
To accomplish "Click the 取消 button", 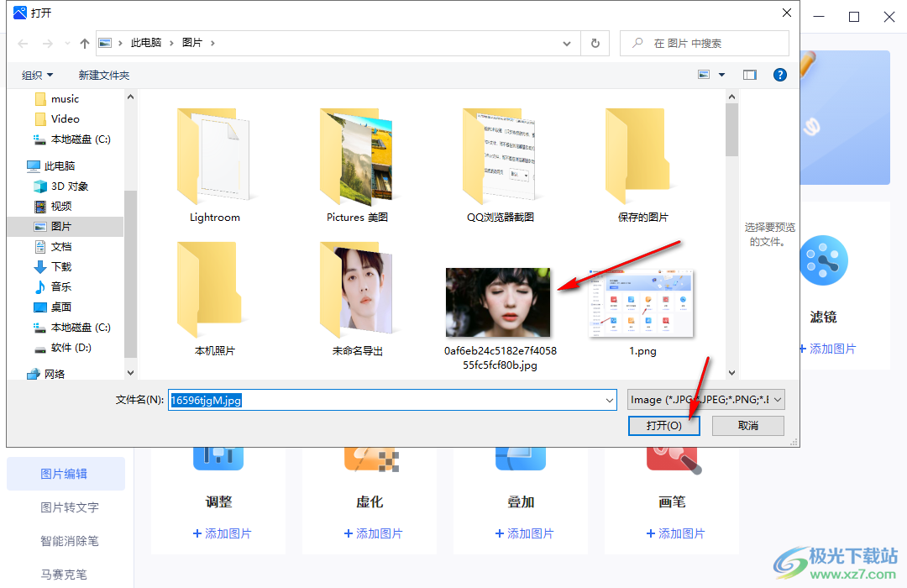I will [748, 426].
